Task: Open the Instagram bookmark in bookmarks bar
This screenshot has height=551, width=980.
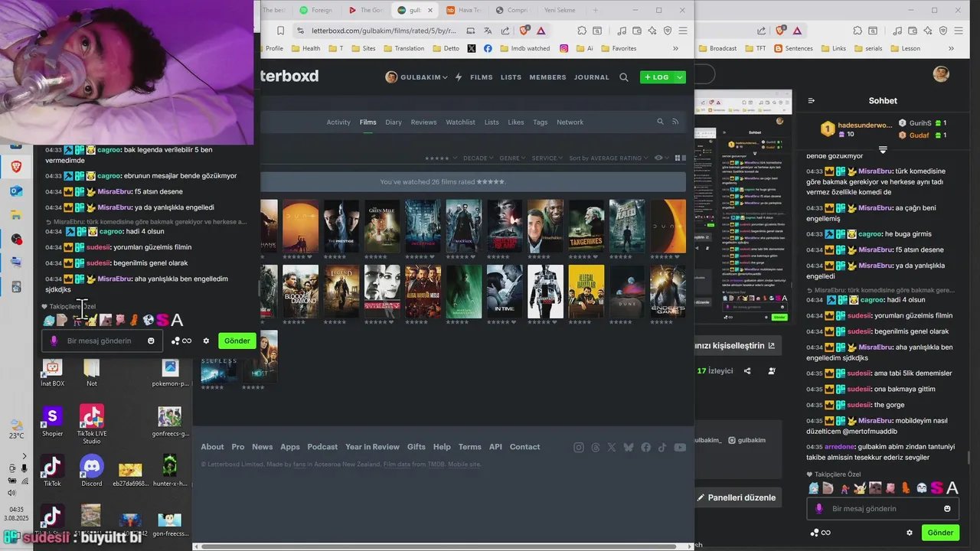Action: 564,48
